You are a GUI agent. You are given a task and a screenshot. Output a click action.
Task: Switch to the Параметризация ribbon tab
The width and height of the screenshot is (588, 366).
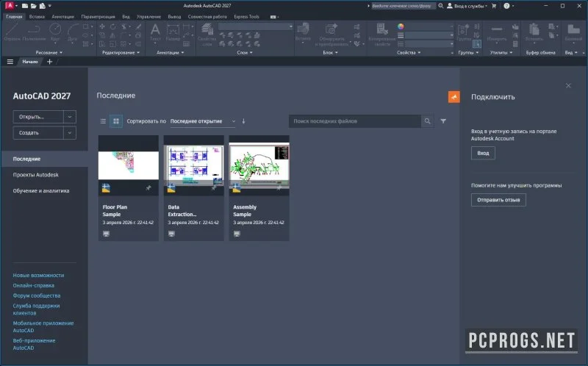(x=98, y=16)
